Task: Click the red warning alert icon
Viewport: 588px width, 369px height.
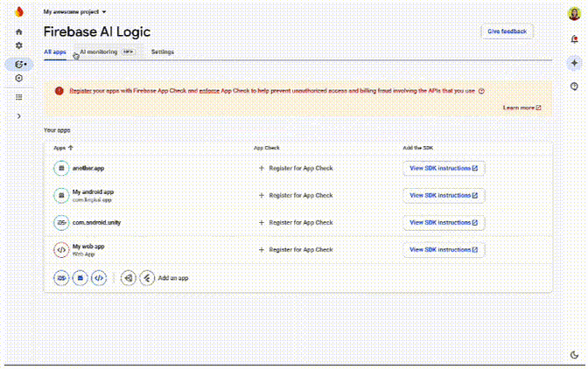Action: [x=59, y=91]
